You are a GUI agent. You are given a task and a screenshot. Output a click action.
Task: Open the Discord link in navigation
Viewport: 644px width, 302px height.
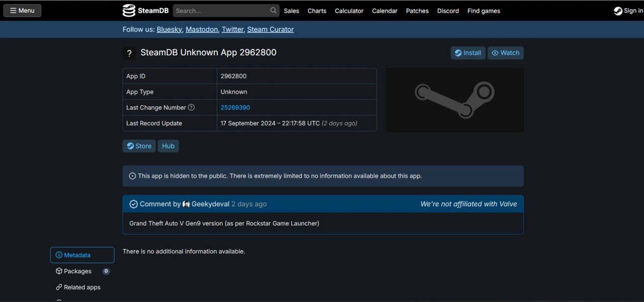(x=448, y=11)
